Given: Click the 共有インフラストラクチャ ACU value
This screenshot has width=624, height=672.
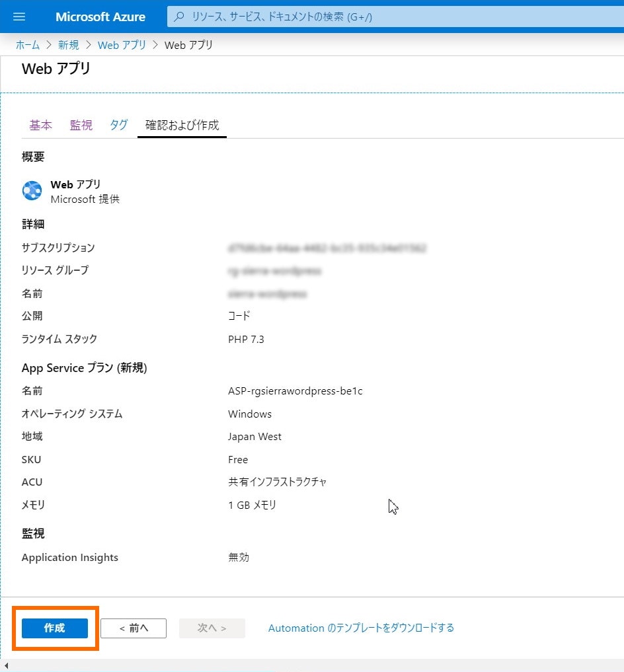Looking at the screenshot, I should pyautogui.click(x=278, y=482).
